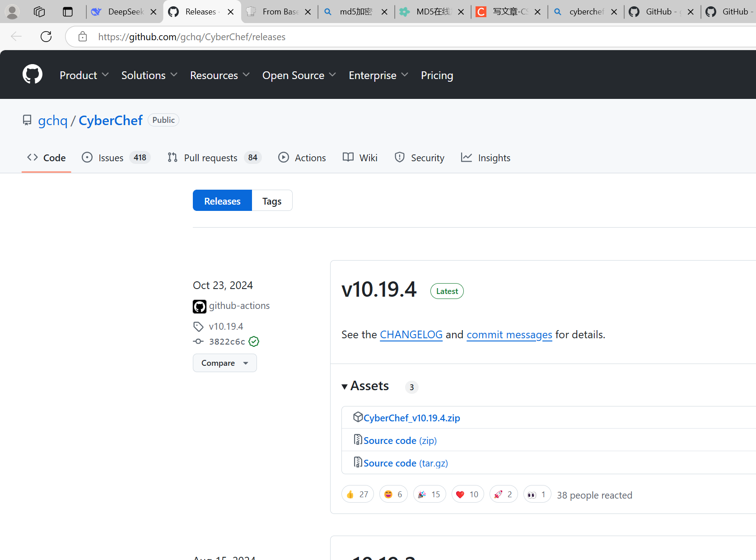Click the commit icon beside 3822c6c
Image resolution: width=756 pixels, height=560 pixels.
[x=198, y=341]
